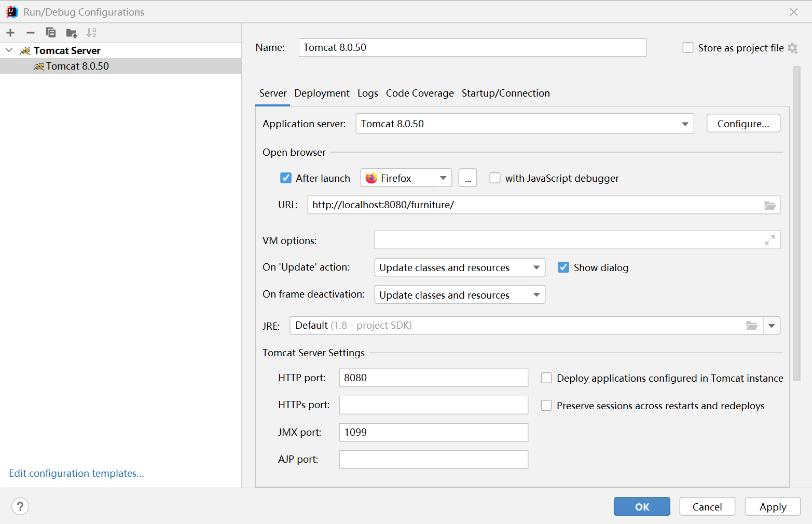Add a new run configuration
This screenshot has width=812, height=524.
(x=10, y=33)
